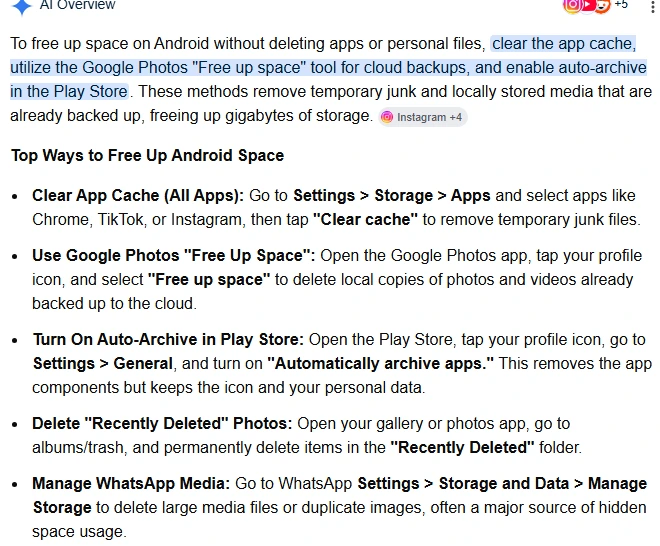Click the Instagram +4 source chip
This screenshot has height=546, width=660.
(423, 117)
